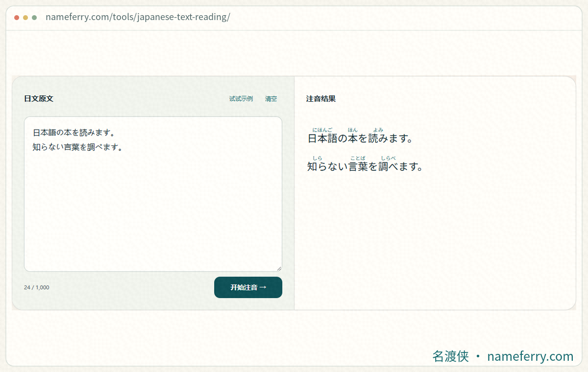Click the furigana しらべ above 調べ

(388, 158)
